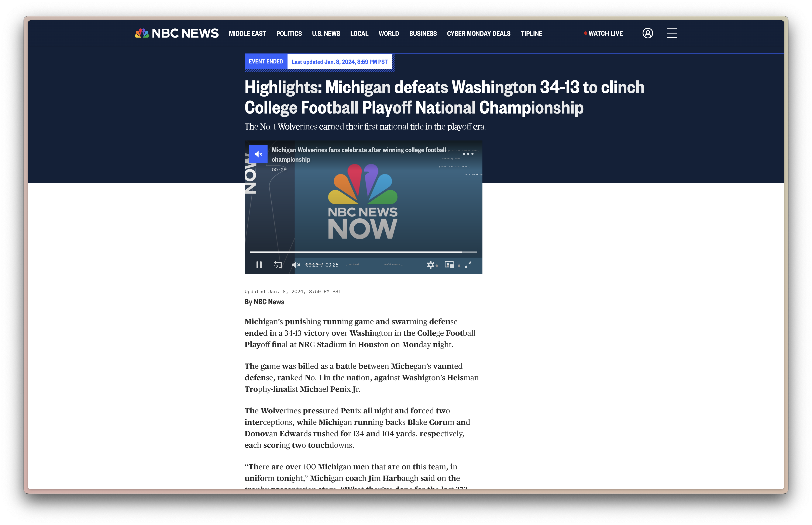Click the 00:25 duration under video title
Screen dimensions: 812x525
click(279, 170)
